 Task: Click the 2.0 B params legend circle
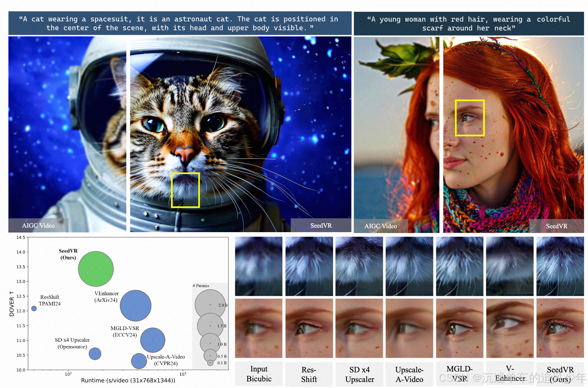pyautogui.click(x=210, y=305)
